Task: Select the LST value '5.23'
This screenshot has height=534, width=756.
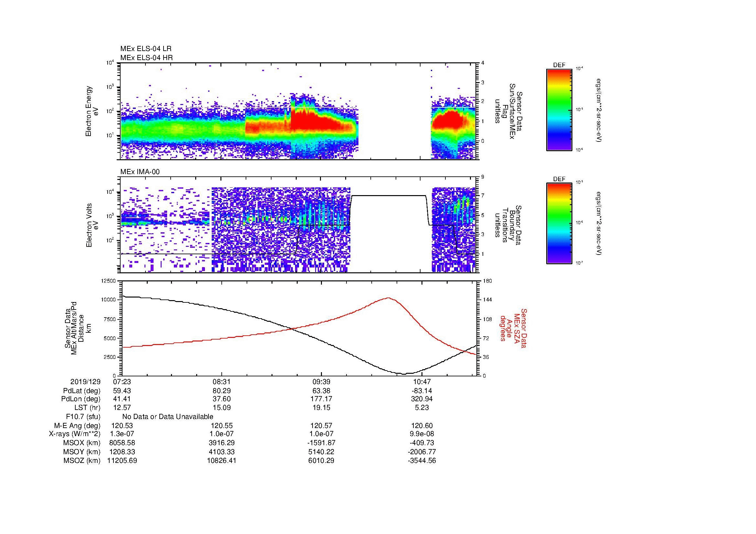Action: coord(422,408)
